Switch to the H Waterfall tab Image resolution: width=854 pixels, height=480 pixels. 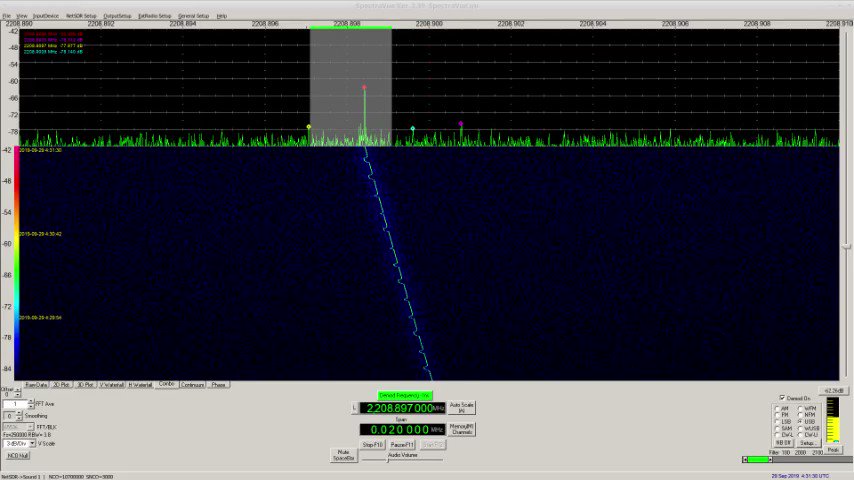pyautogui.click(x=141, y=385)
